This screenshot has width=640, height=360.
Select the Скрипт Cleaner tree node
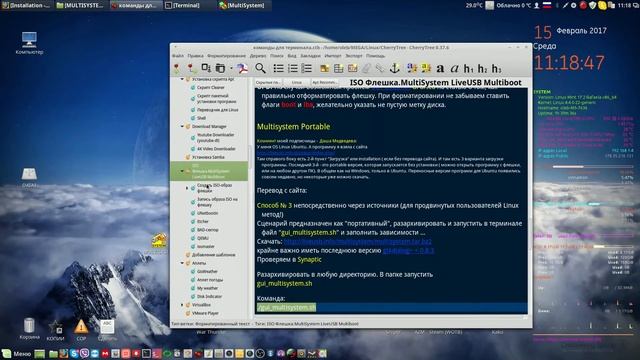[211, 87]
